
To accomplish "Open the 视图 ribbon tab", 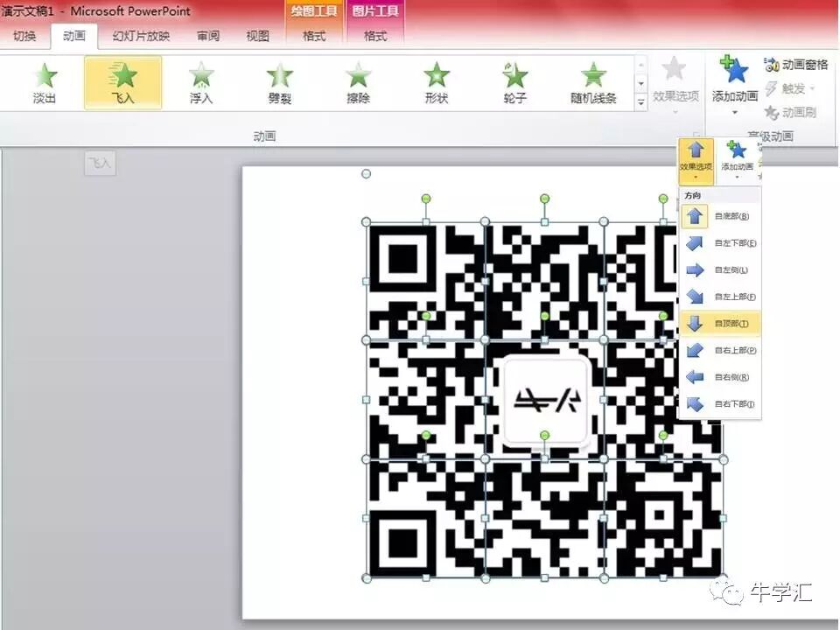I will [257, 36].
